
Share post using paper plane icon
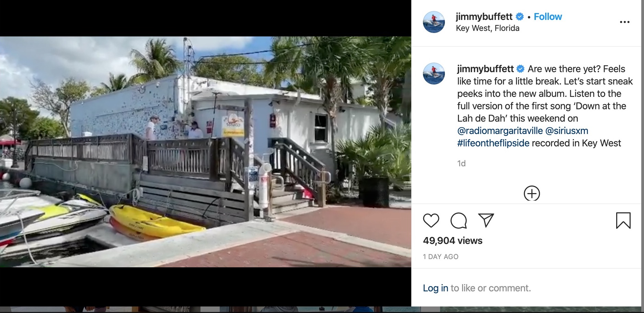pyautogui.click(x=486, y=220)
